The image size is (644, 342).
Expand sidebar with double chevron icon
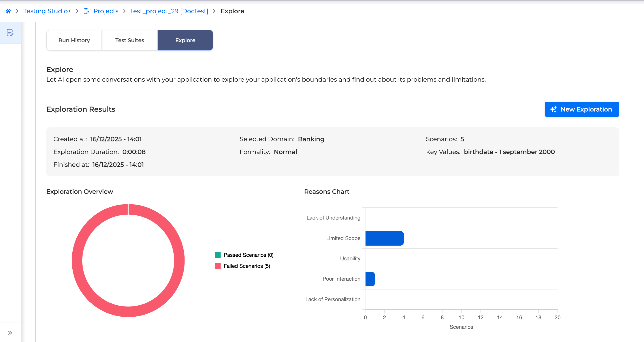pyautogui.click(x=10, y=333)
